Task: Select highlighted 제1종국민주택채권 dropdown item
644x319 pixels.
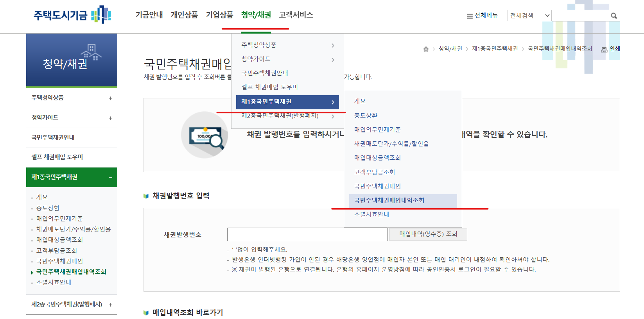Action: pos(287,102)
